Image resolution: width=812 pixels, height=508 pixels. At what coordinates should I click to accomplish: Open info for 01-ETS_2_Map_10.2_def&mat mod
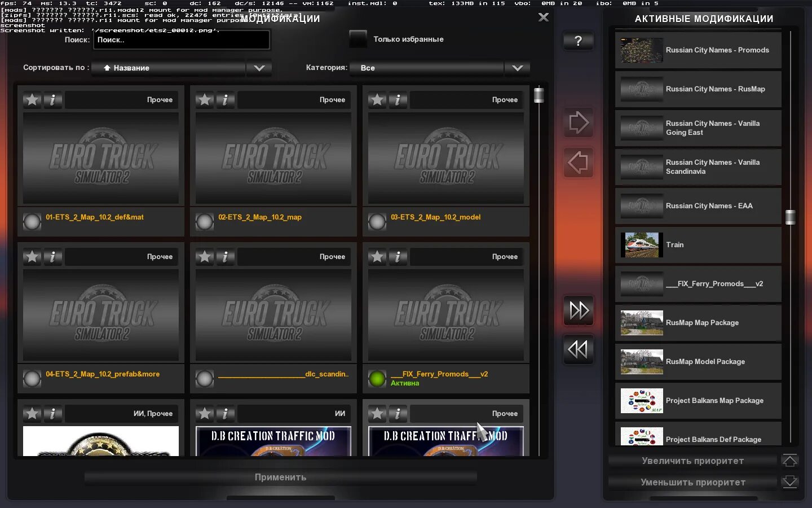tap(53, 100)
